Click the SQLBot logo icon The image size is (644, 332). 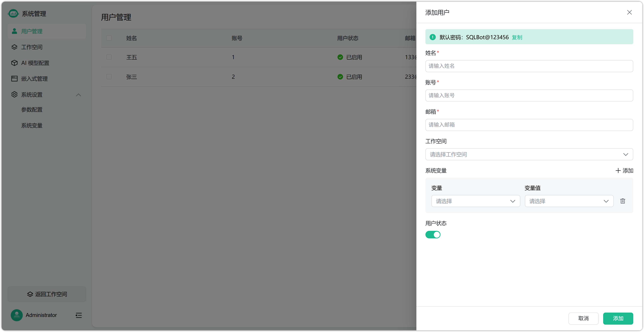13,14
